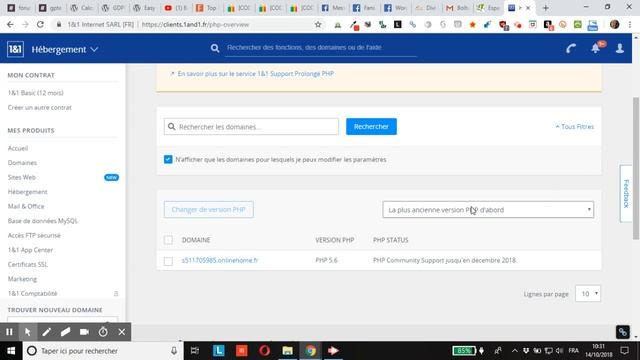The image size is (640, 360).
Task: Open Accueil in the sidebar
Action: tap(18, 148)
